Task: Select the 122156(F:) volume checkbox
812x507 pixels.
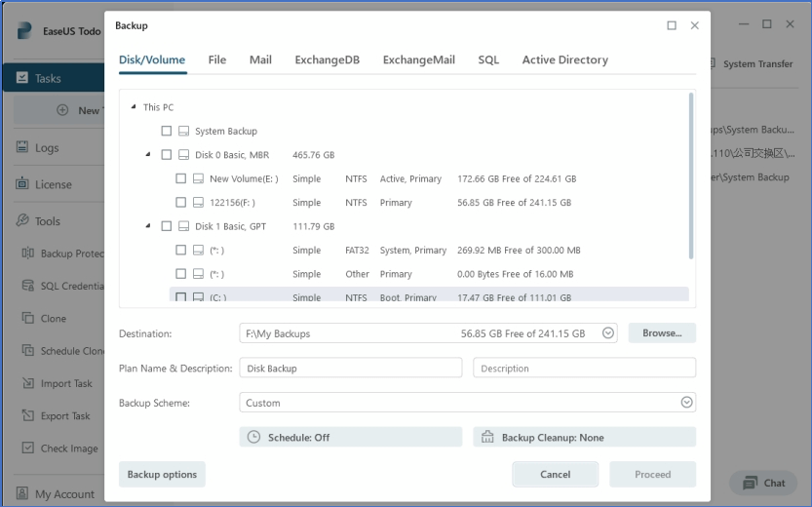Action: pyautogui.click(x=181, y=203)
